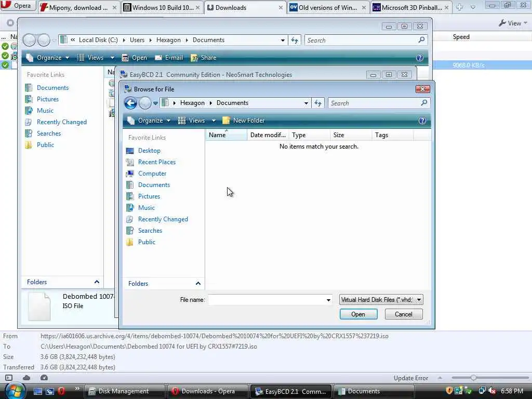The image size is (532, 399).
Task: Close the Browse for File dialog
Action: pyautogui.click(x=423, y=89)
